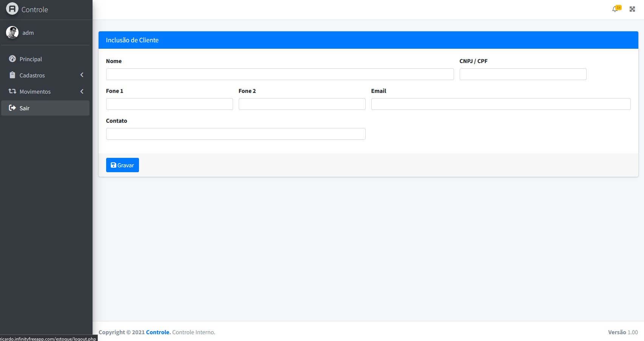Click the floppy disk icon on Gravar
Image resolution: width=644 pixels, height=341 pixels.
tap(113, 165)
